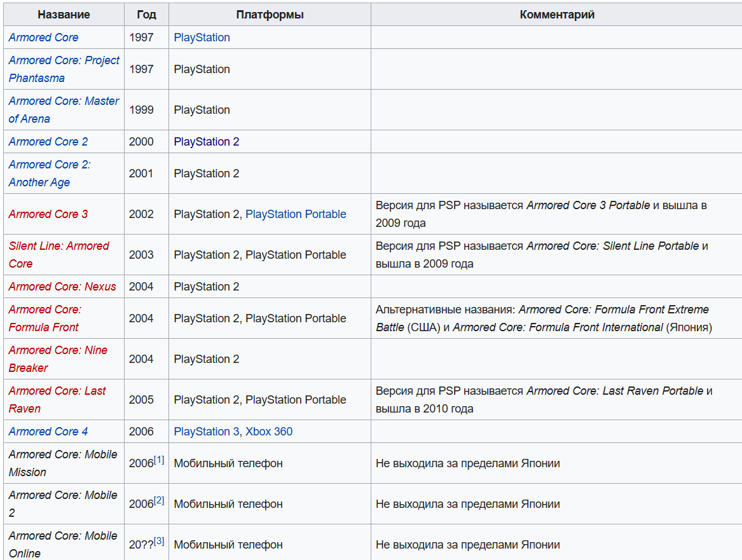Select the Armored Core: Mobile Mission title
The height and width of the screenshot is (560, 742).
tap(63, 463)
